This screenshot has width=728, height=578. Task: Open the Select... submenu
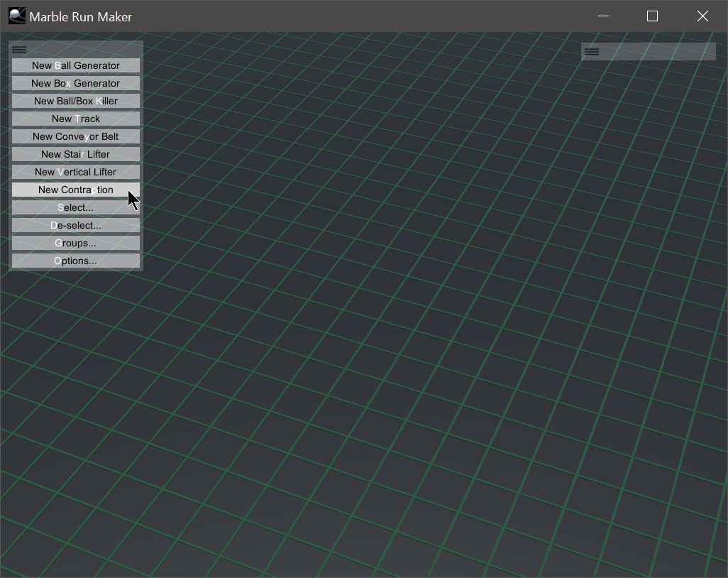tap(76, 207)
